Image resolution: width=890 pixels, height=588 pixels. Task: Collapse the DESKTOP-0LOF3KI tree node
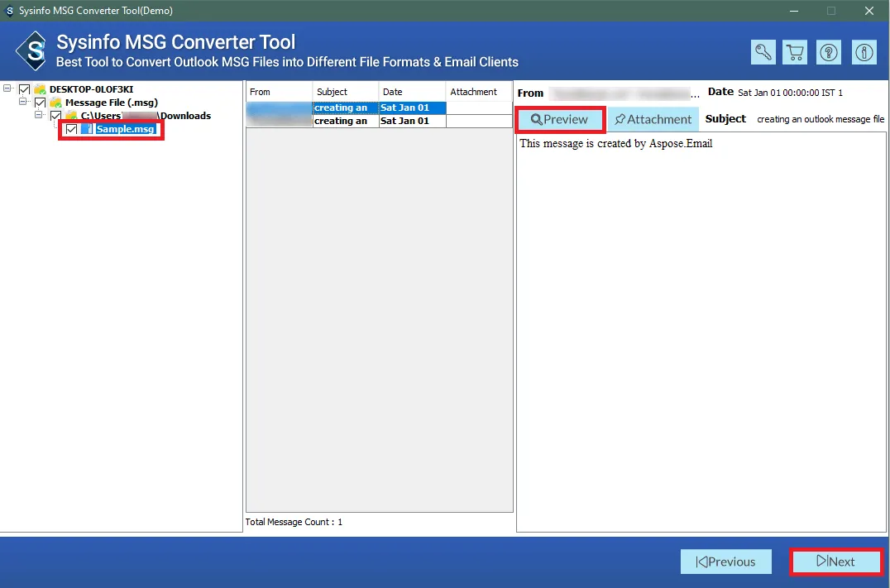click(8, 89)
